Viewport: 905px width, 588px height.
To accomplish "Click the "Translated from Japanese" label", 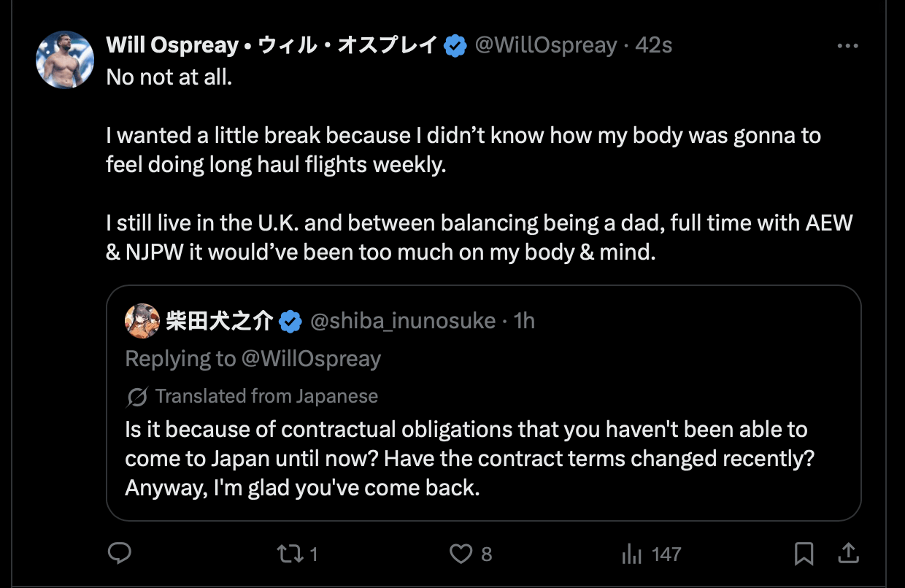I will [266, 397].
